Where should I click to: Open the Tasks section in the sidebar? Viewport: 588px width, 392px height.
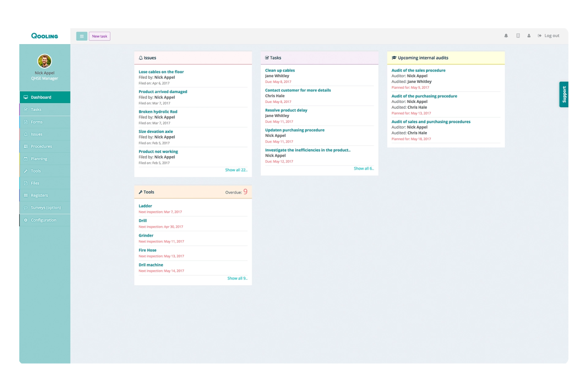(x=36, y=109)
